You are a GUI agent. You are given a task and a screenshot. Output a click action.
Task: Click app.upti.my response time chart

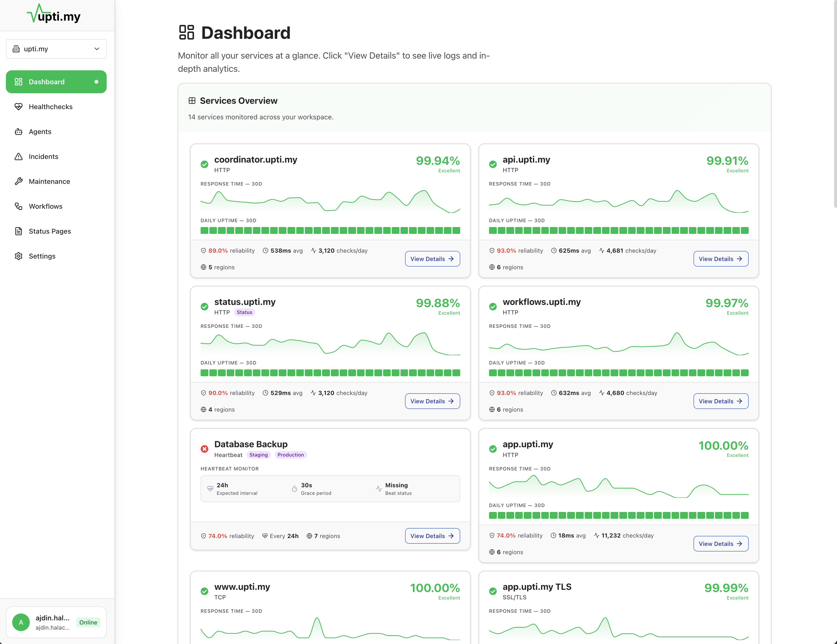(619, 486)
